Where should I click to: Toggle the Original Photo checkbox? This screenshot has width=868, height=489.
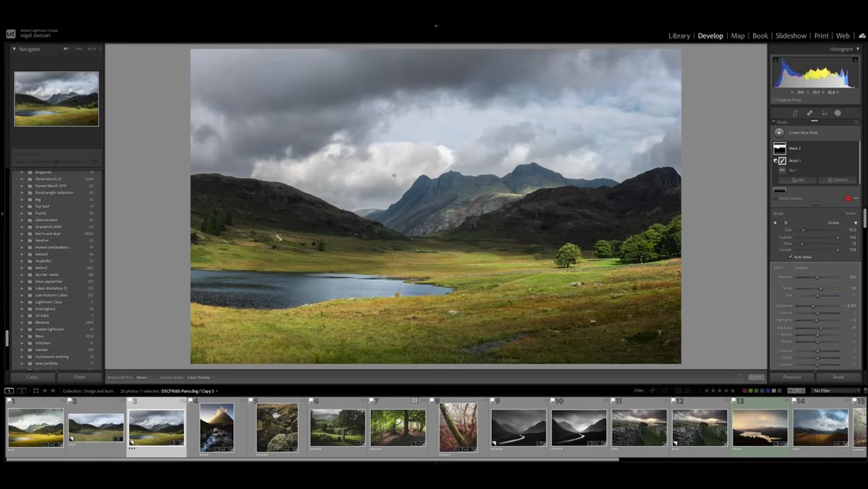pos(775,100)
